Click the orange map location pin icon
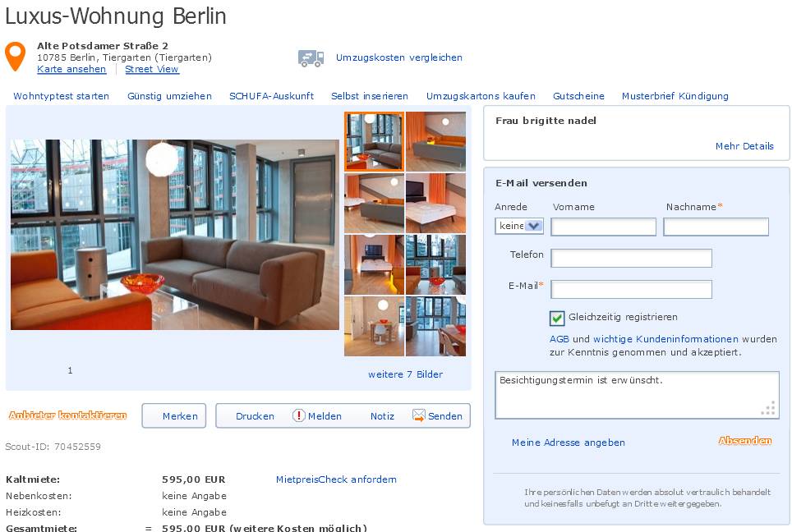792x532 pixels. pos(15,56)
